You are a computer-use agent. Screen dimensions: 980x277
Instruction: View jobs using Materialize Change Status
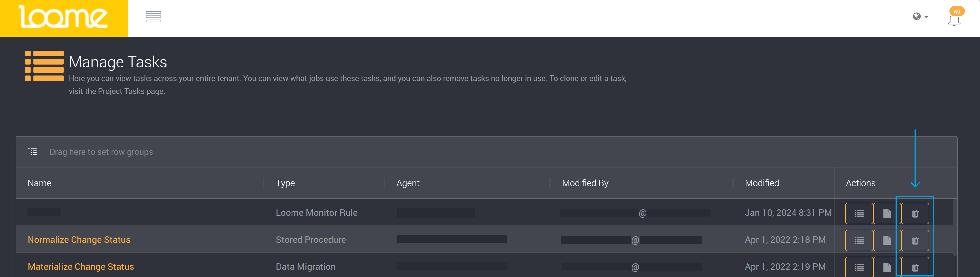[859, 267]
